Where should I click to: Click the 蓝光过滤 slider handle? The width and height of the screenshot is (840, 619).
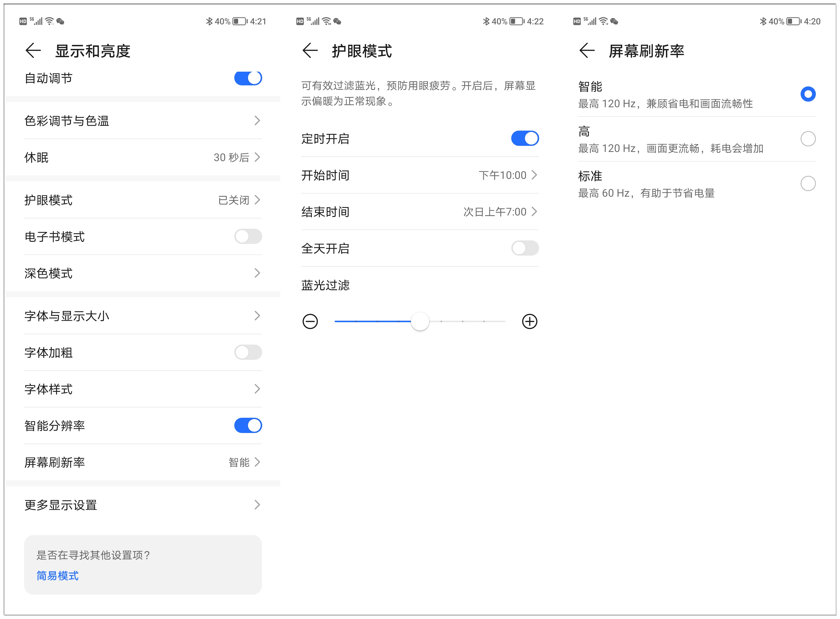(x=420, y=321)
